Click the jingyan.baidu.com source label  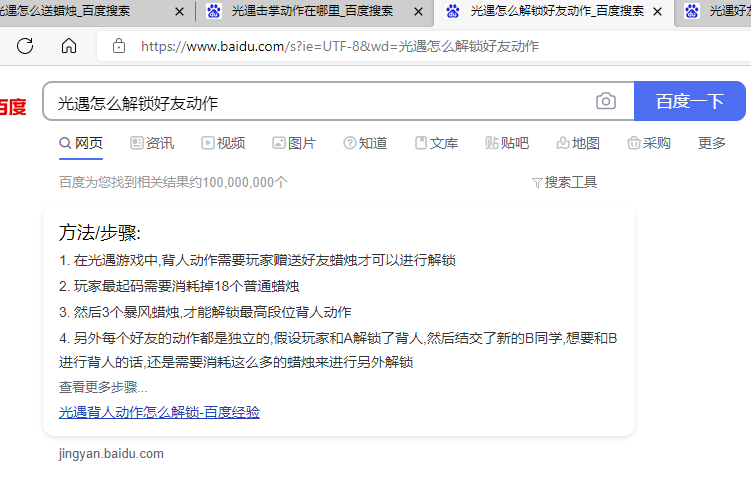click(111, 453)
